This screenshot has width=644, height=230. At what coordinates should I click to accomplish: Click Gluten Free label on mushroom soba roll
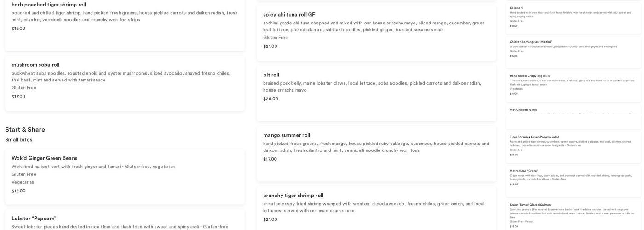tap(24, 88)
